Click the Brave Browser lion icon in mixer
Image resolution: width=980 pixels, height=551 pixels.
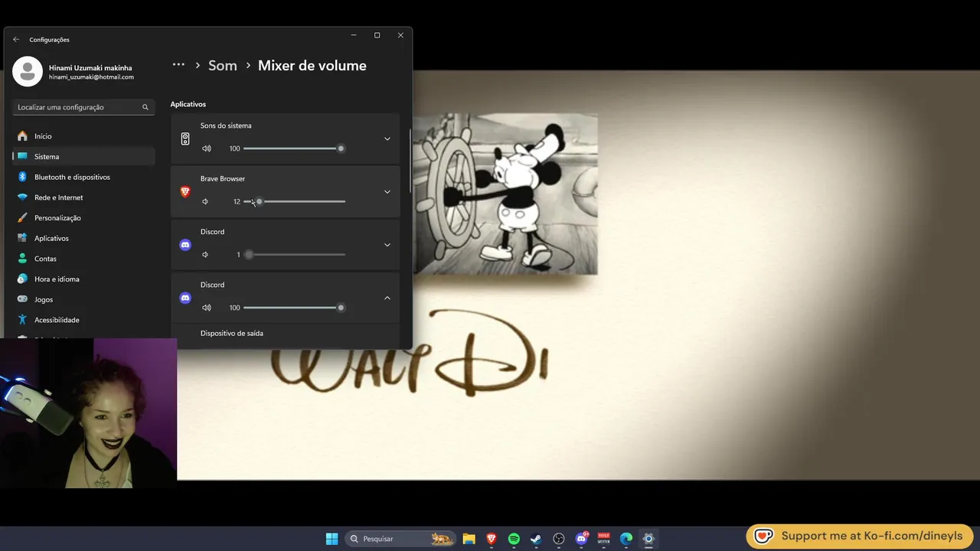pos(185,191)
